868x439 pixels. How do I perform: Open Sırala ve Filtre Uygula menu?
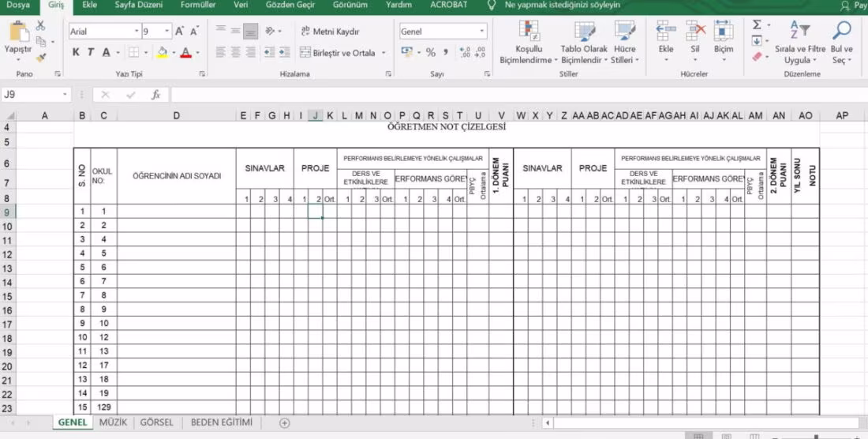800,43
